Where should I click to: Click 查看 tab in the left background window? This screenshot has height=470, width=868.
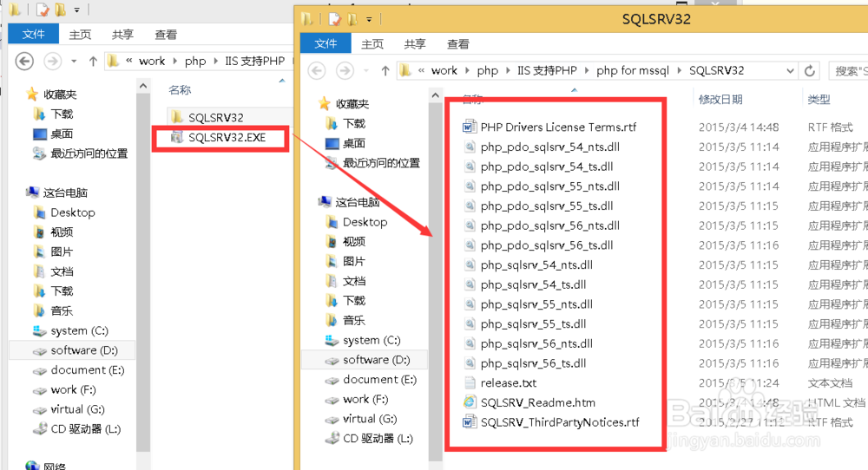click(x=166, y=35)
